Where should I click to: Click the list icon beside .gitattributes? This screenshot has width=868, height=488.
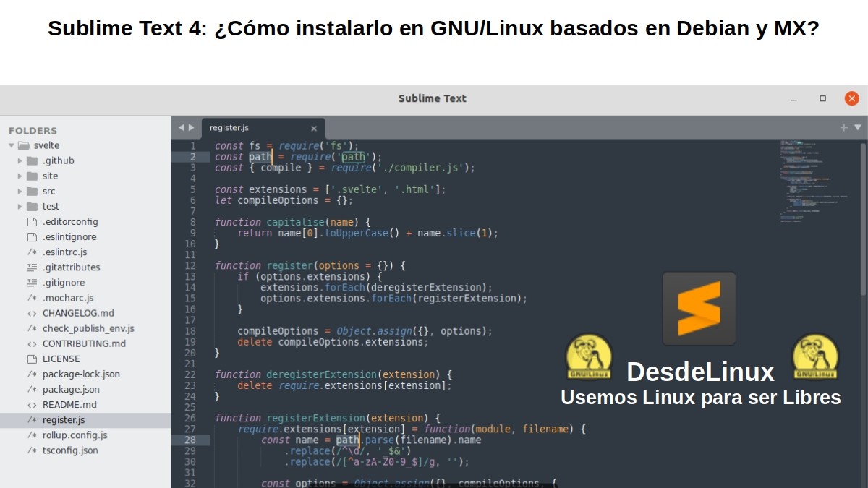30,267
